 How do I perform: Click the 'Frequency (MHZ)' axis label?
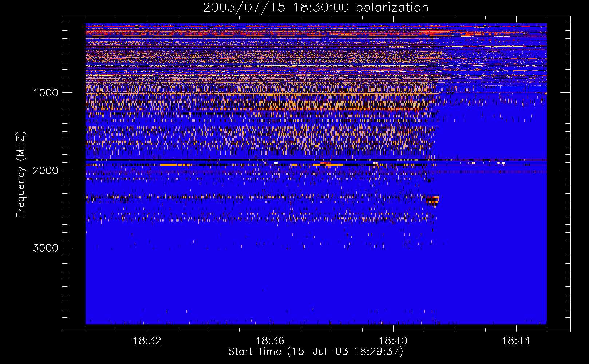21,175
